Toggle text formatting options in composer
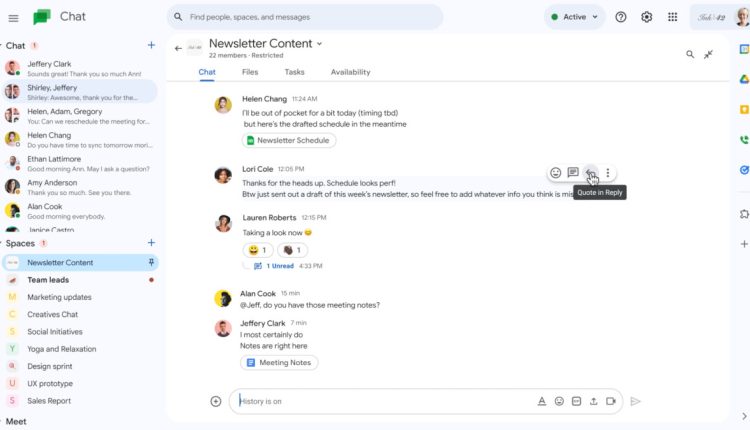 point(541,401)
